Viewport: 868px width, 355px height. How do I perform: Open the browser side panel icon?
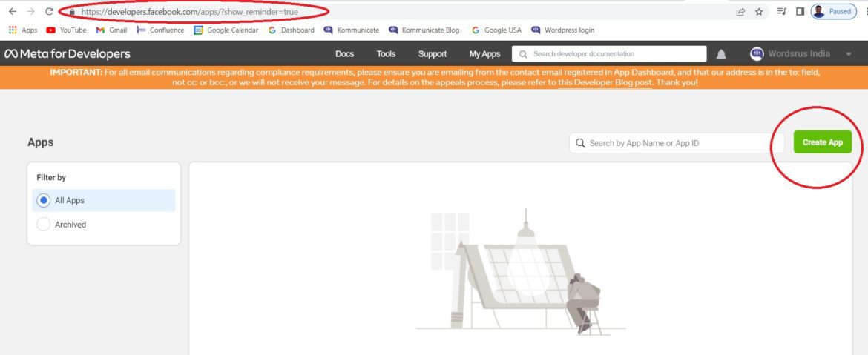(800, 12)
